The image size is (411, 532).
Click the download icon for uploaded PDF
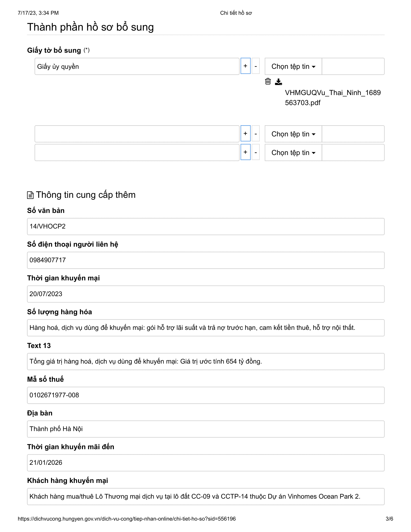(x=278, y=81)
